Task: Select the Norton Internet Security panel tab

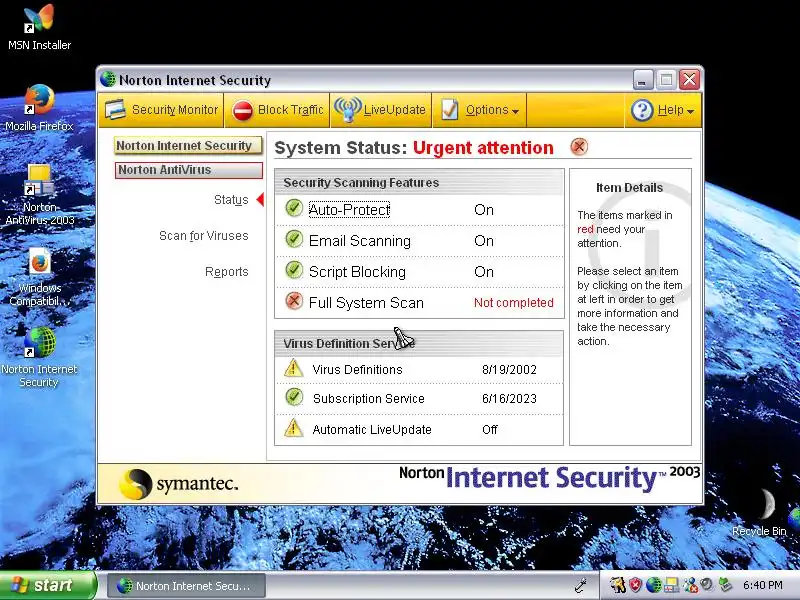Action: [x=188, y=146]
